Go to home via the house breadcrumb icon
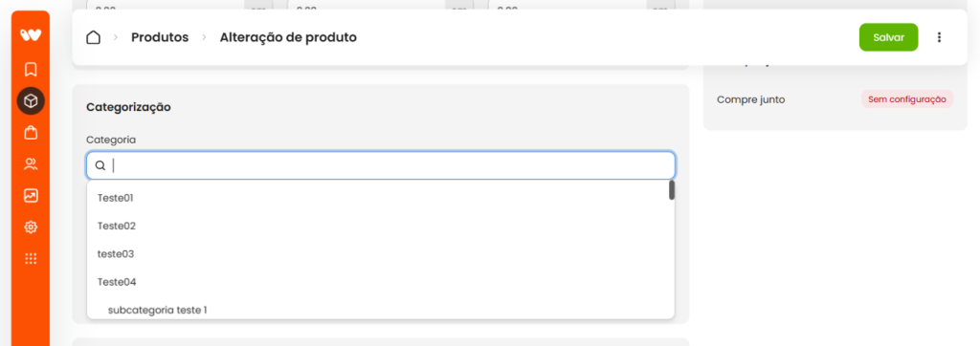The height and width of the screenshot is (346, 980). (x=93, y=37)
